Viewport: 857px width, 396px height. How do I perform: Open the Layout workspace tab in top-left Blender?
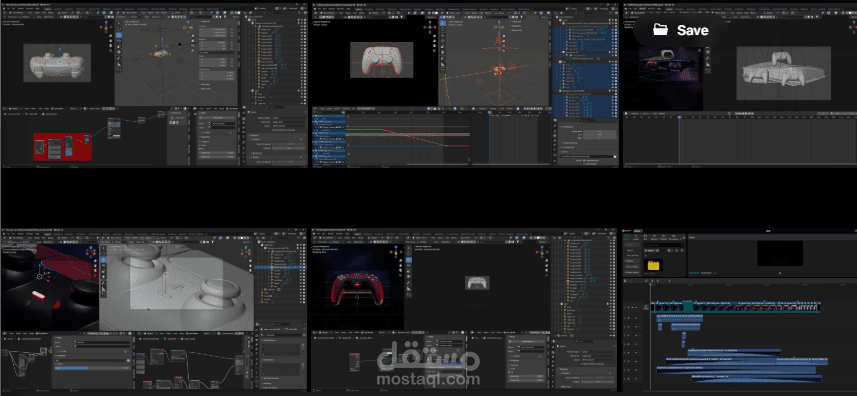coord(48,9)
